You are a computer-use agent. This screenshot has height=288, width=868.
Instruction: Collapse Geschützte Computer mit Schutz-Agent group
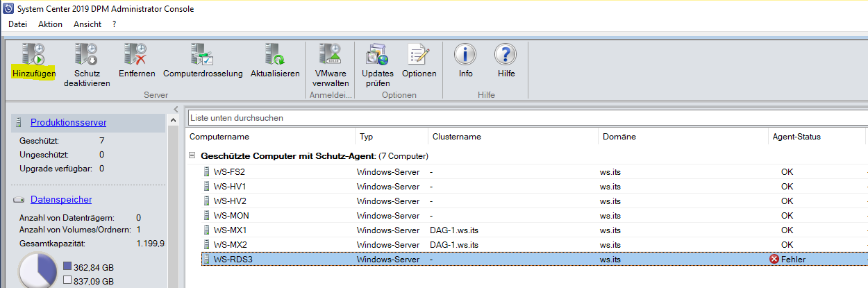192,156
